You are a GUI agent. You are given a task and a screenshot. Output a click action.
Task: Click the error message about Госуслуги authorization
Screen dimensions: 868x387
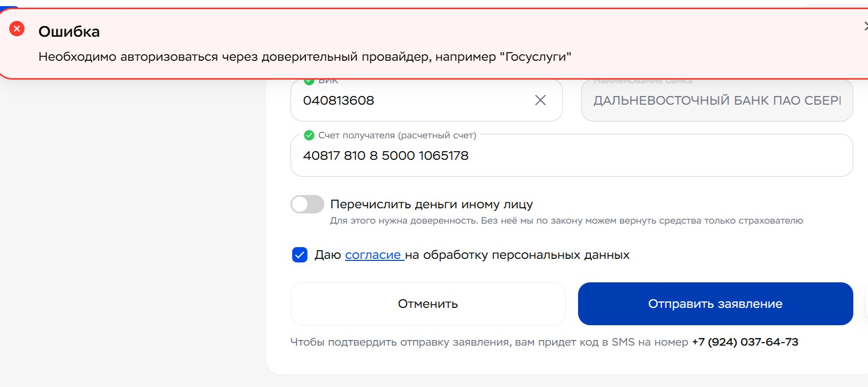tap(304, 57)
